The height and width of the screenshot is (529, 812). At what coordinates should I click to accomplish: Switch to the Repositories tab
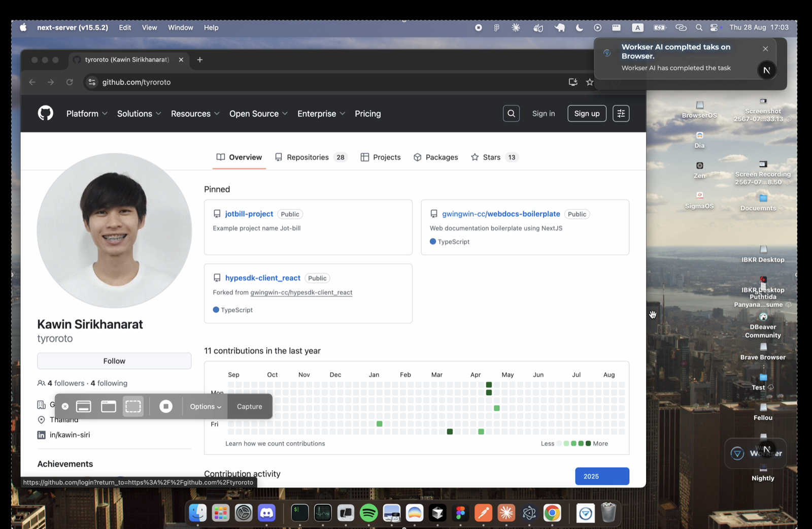tap(311, 157)
